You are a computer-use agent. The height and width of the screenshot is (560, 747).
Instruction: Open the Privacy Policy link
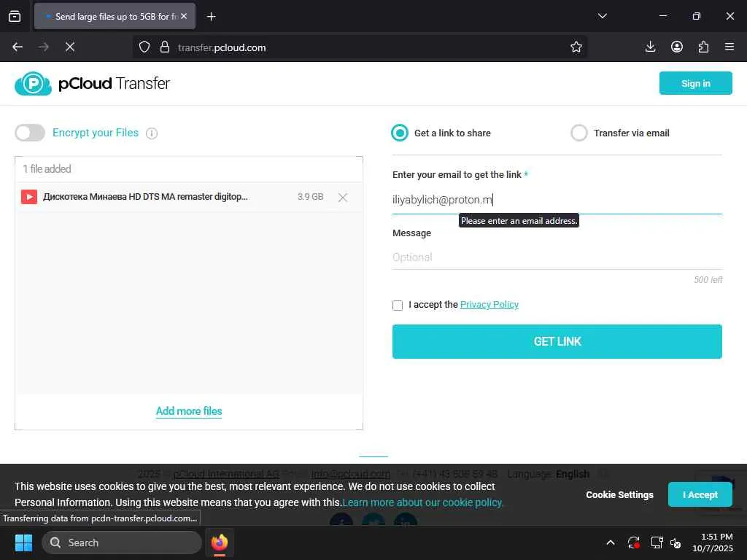[x=489, y=304]
